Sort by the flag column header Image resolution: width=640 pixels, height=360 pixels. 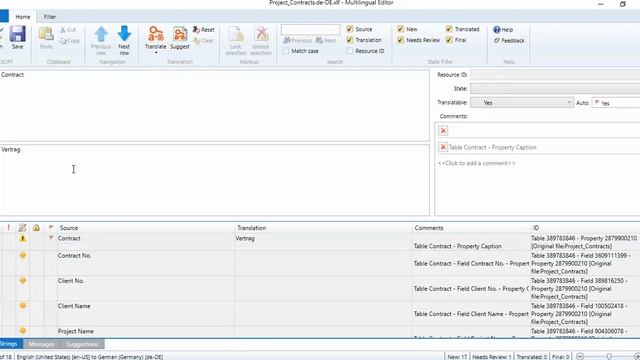click(51, 227)
